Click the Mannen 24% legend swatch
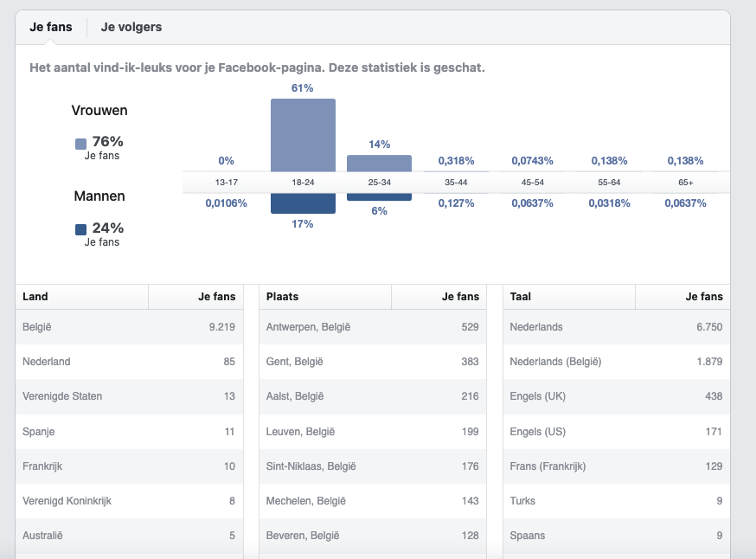The height and width of the screenshot is (559, 756). coord(81,229)
